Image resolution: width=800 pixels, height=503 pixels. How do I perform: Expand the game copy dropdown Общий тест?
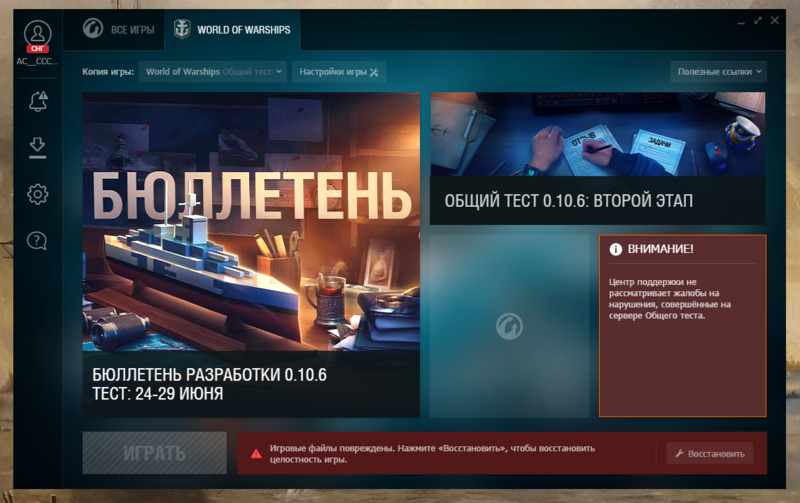click(x=213, y=72)
